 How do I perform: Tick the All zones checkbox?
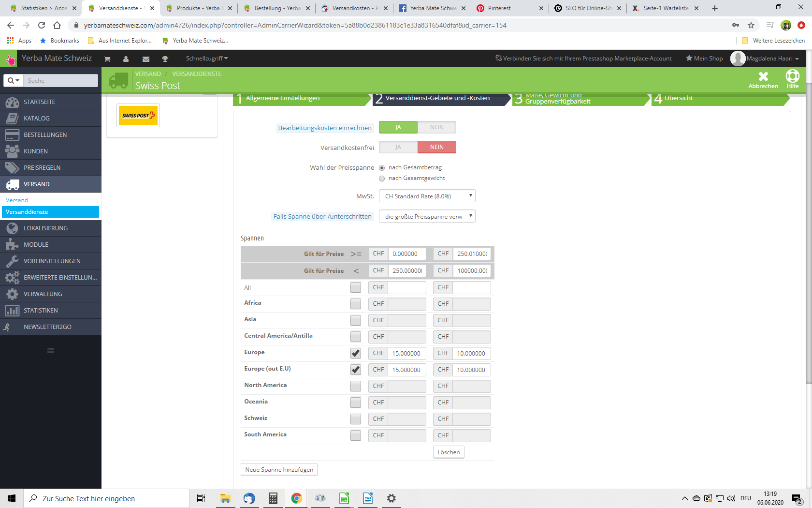coord(356,287)
